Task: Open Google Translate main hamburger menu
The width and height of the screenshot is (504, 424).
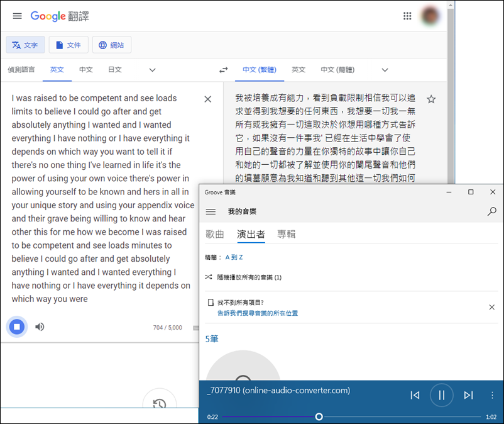Action: click(18, 16)
